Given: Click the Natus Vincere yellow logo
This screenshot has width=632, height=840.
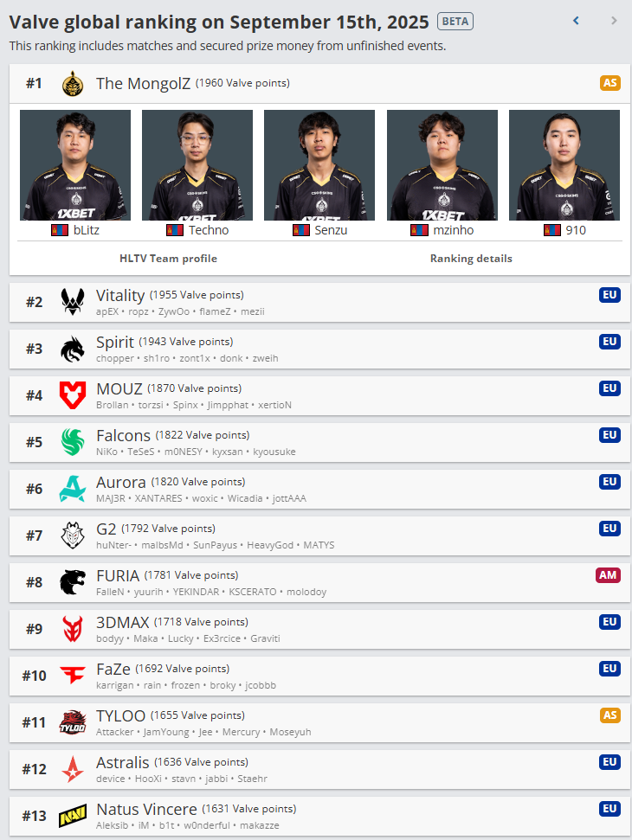Looking at the screenshot, I should pyautogui.click(x=73, y=816).
